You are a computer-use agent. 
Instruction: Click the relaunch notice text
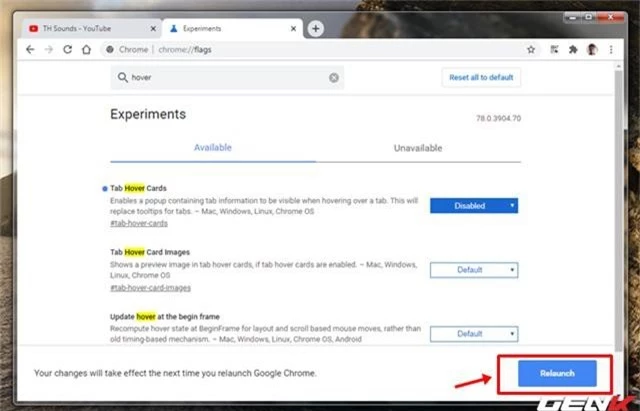pos(175,373)
